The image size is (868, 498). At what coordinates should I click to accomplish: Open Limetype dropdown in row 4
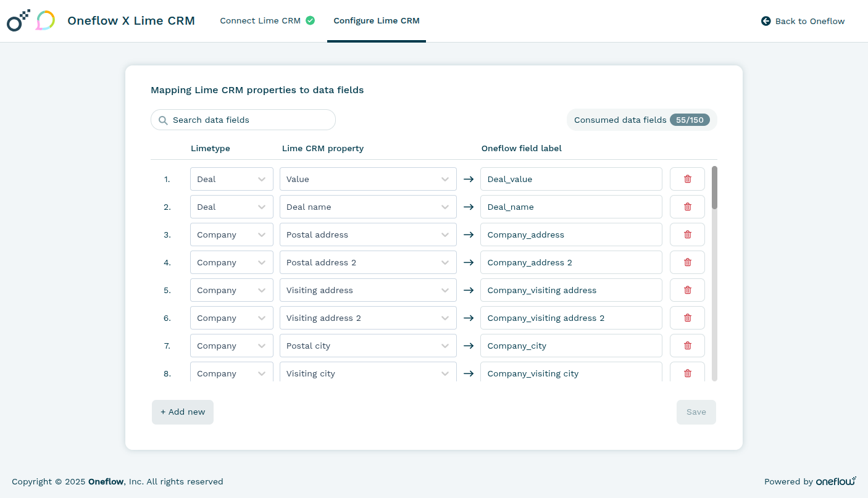232,262
